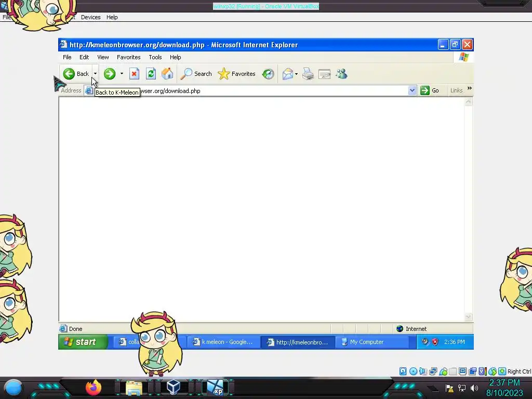This screenshot has height=399, width=532.
Task: Open Firefox from host taskbar
Action: [x=94, y=387]
